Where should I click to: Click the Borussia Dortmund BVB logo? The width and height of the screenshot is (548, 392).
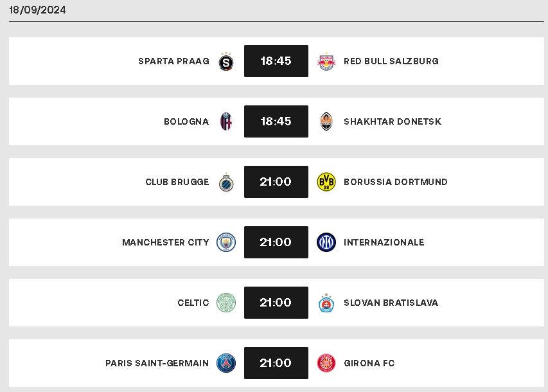pos(326,182)
